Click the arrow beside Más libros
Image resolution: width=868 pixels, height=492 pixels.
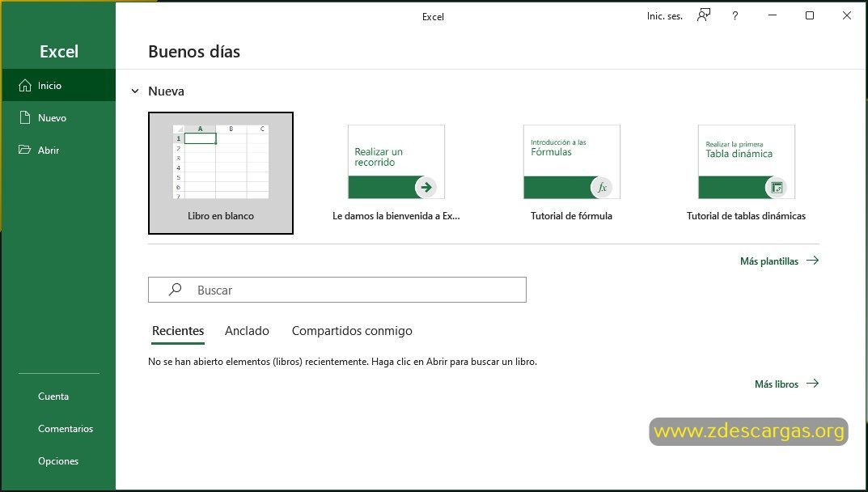point(812,384)
